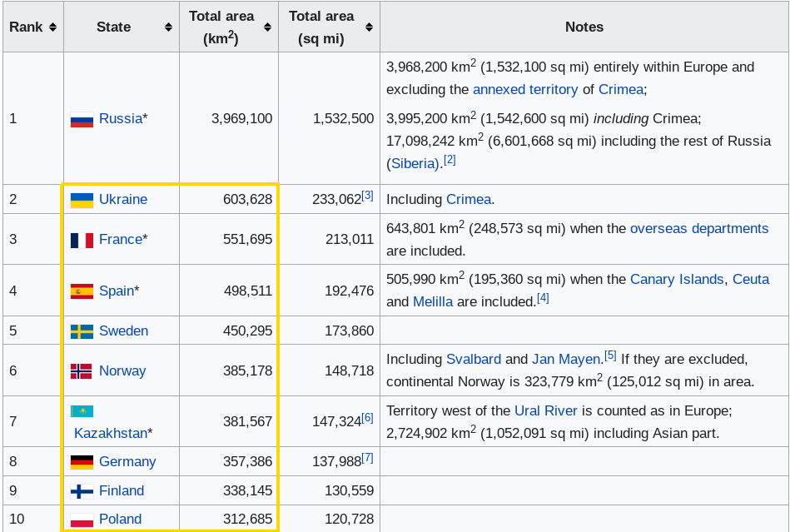Follow the 'overseas departments' link
Viewport: 790px width, 532px height.
(x=699, y=228)
